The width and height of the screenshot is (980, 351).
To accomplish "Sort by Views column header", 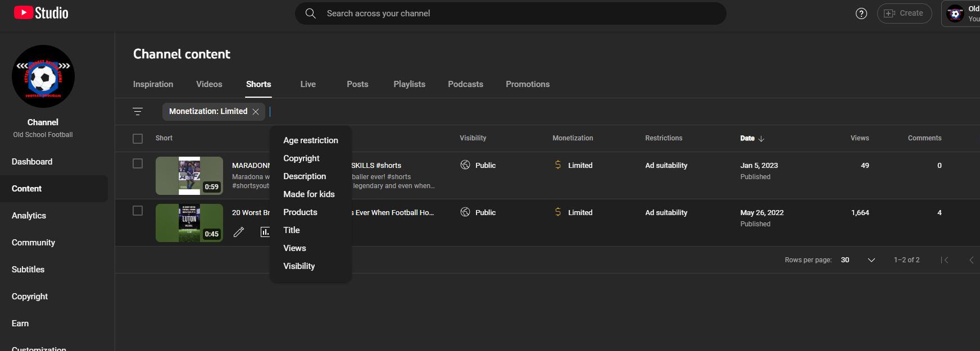I will coord(860,138).
